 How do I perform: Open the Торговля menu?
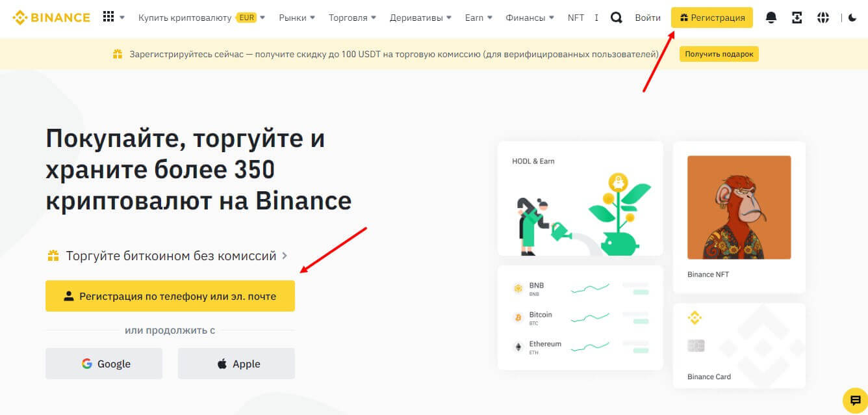352,18
